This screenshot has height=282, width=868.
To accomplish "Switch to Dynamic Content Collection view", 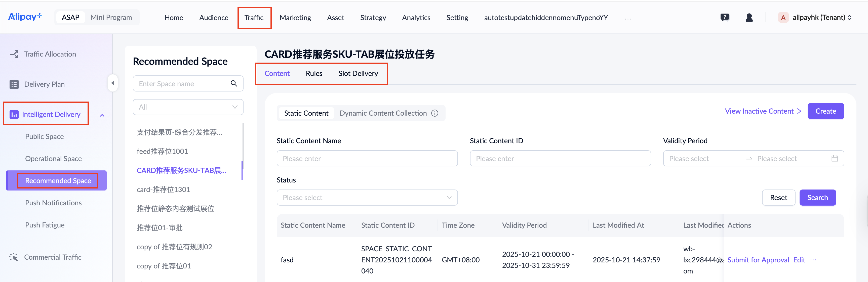I will [383, 113].
